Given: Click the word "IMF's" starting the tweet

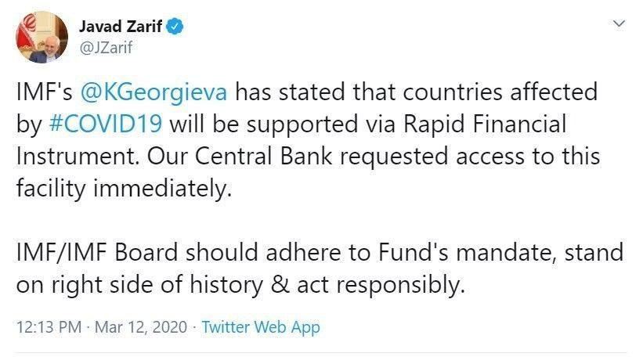Looking at the screenshot, I should 44,93.
